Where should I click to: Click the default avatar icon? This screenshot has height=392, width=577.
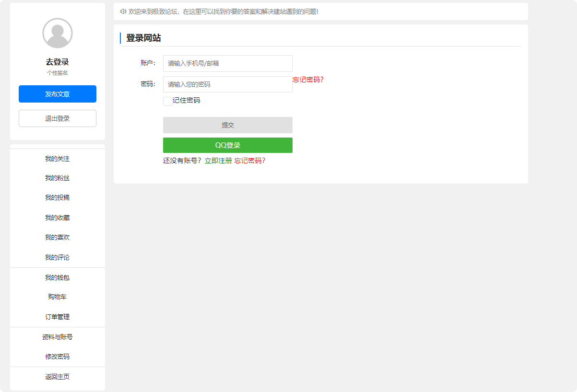pyautogui.click(x=57, y=33)
